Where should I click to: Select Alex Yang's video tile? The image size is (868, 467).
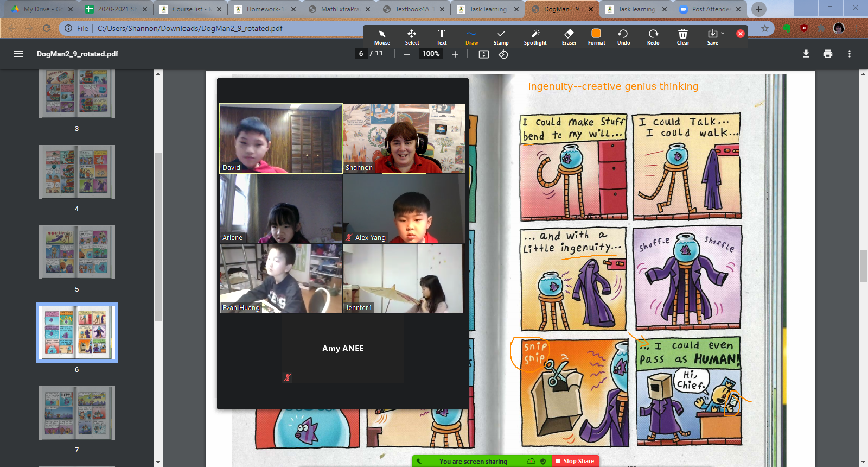pos(404,209)
